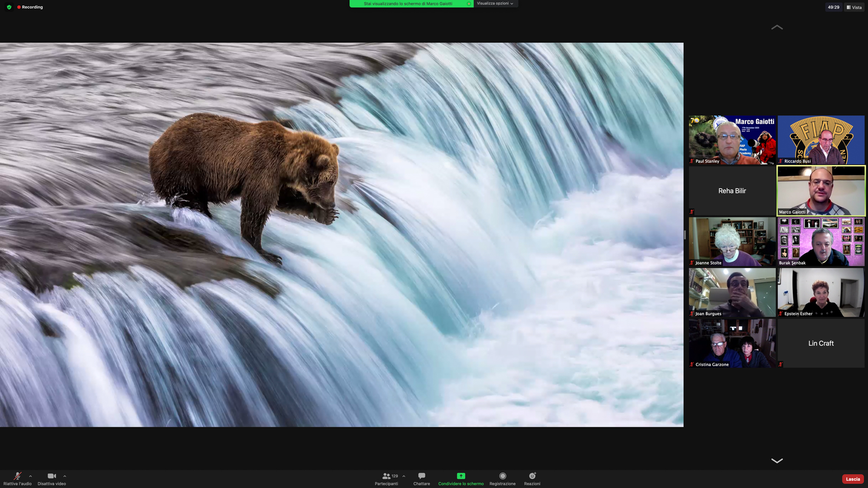868x488 pixels.
Task: Go to the previous page of the video gallery
Action: coord(777,27)
